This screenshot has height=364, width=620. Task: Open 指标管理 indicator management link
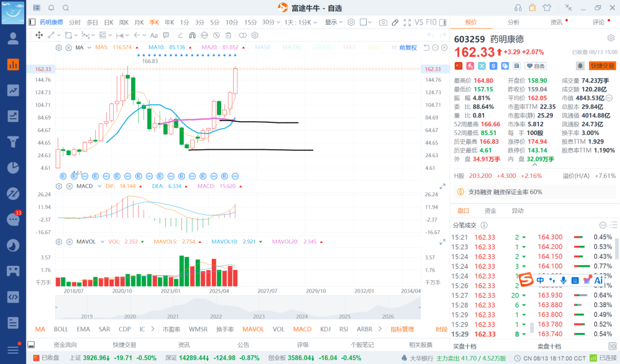point(402,329)
